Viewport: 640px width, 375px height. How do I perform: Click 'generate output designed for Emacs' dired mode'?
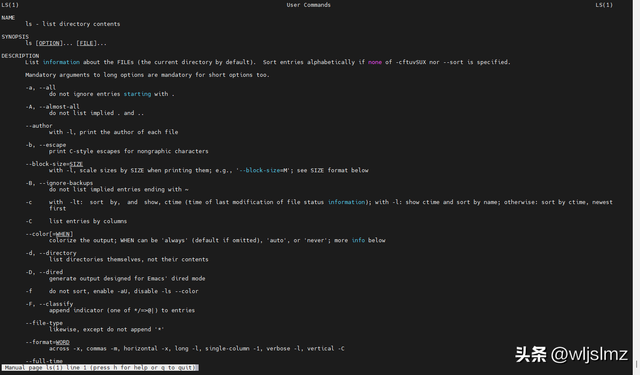tap(127, 279)
